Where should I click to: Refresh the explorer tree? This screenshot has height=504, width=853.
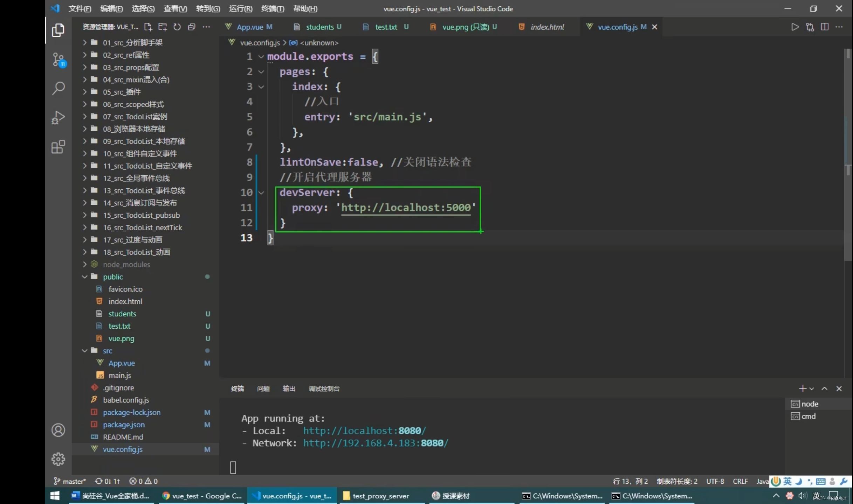coord(177,27)
